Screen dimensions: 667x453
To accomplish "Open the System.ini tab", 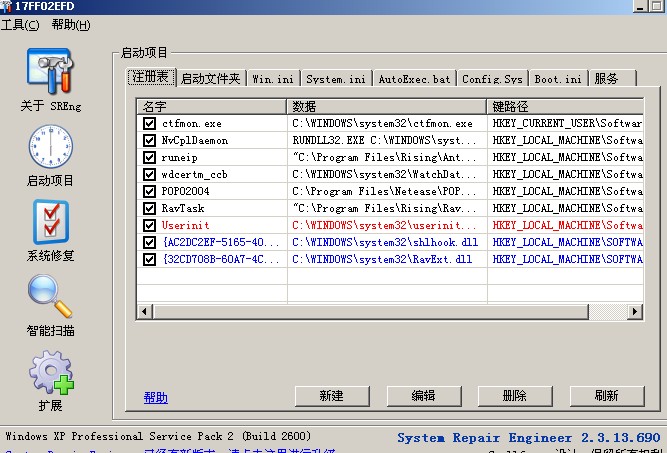I will (336, 79).
